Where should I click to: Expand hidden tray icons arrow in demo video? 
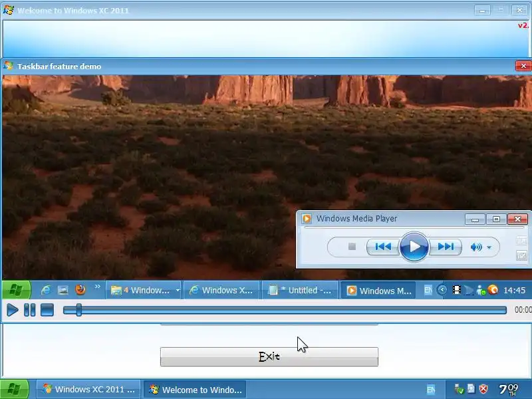[442, 290]
